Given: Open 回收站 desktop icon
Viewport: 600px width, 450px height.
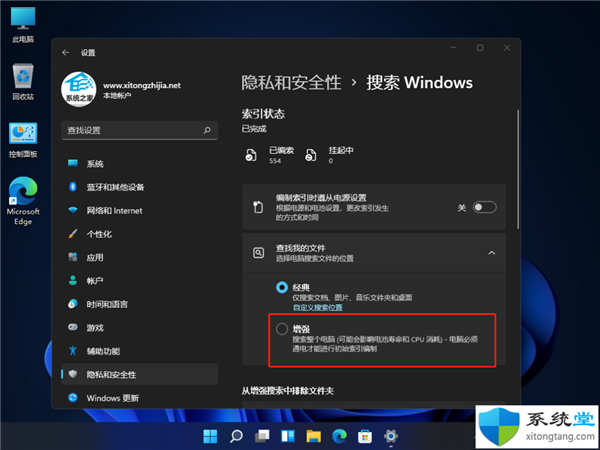Looking at the screenshot, I should pyautogui.click(x=23, y=82).
